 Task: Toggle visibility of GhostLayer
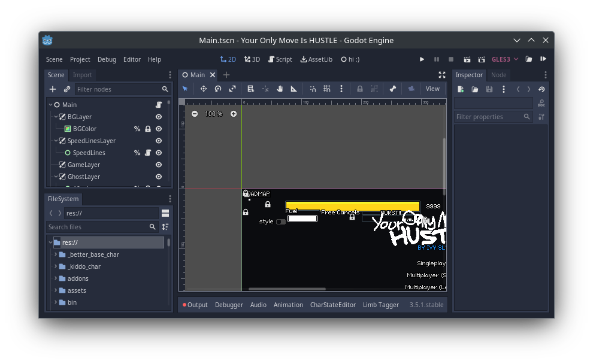coord(159,177)
